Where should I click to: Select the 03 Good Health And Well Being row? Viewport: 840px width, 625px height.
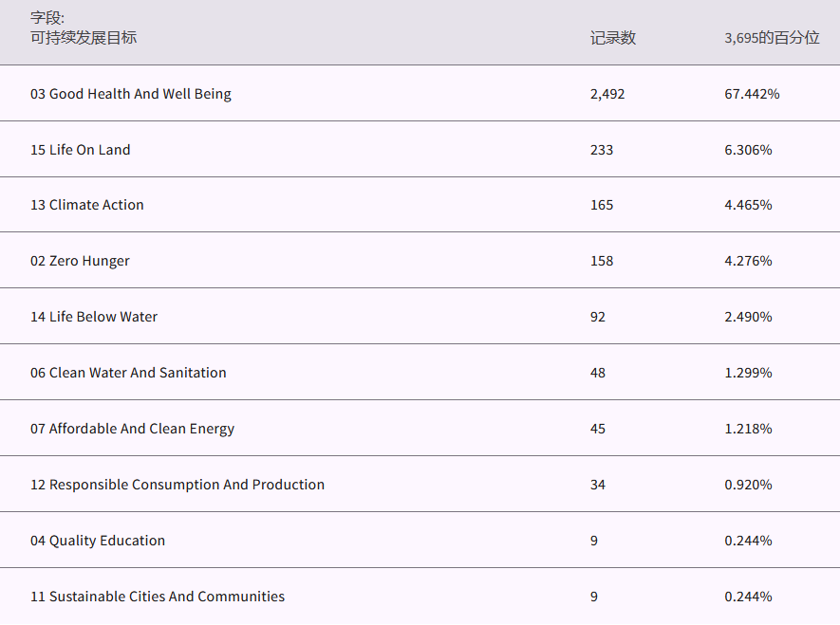pyautogui.click(x=131, y=94)
